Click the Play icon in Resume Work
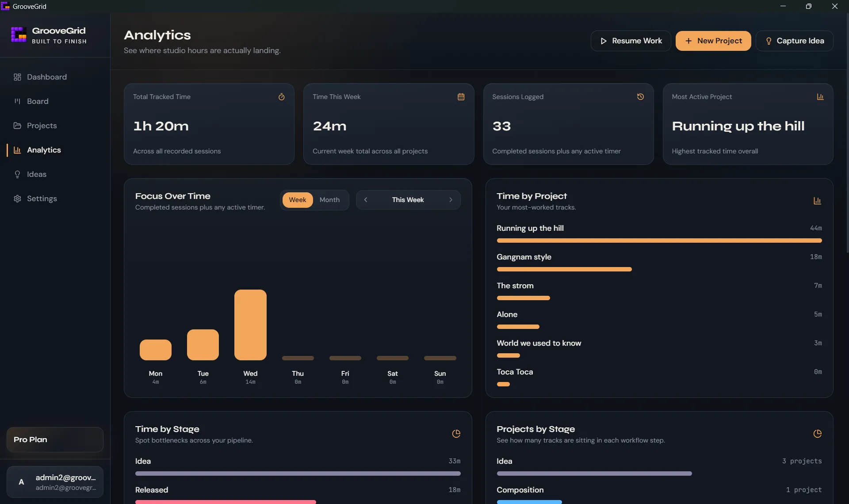This screenshot has width=849, height=504. (604, 41)
